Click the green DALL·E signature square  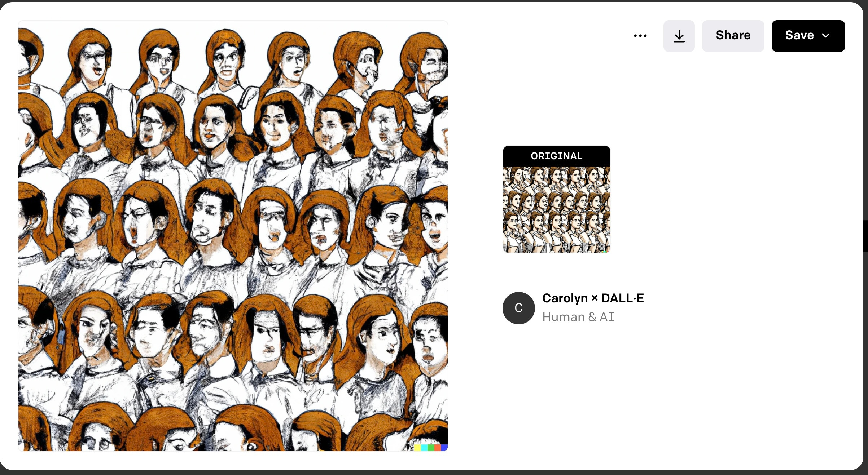coord(431,448)
